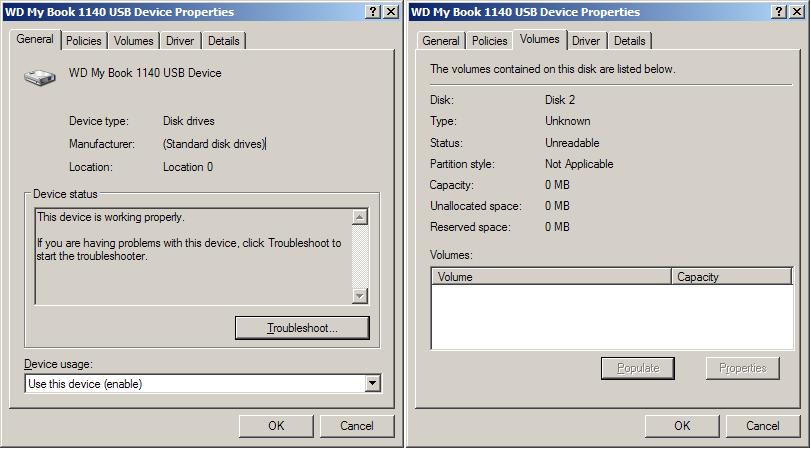Click the 'Use this device (enable)' field
This screenshot has width=811, height=449.
point(203,383)
